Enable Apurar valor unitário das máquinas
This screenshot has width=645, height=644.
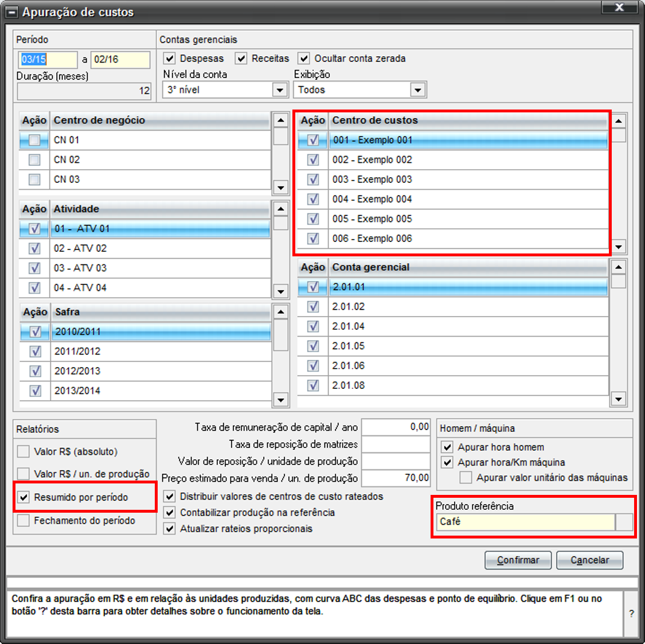click(466, 477)
